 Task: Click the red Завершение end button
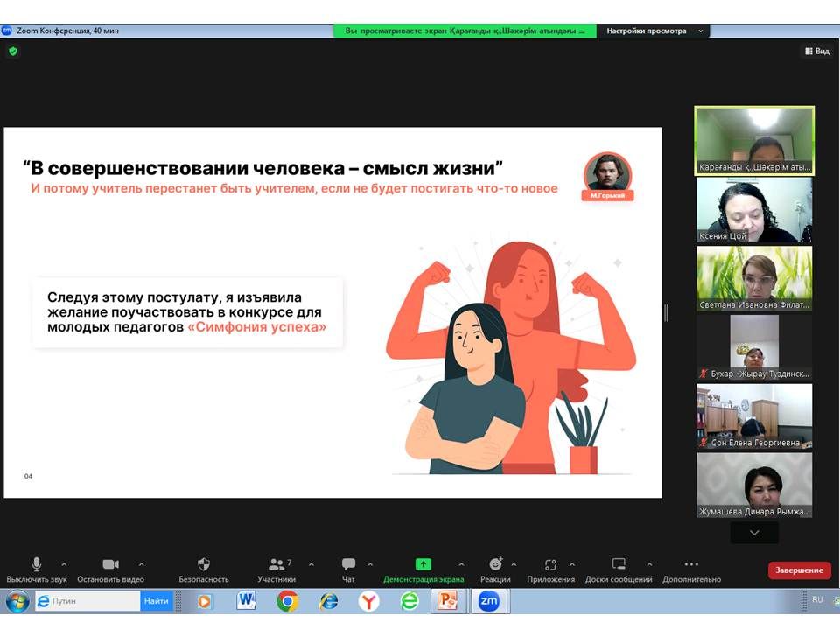pos(799,570)
